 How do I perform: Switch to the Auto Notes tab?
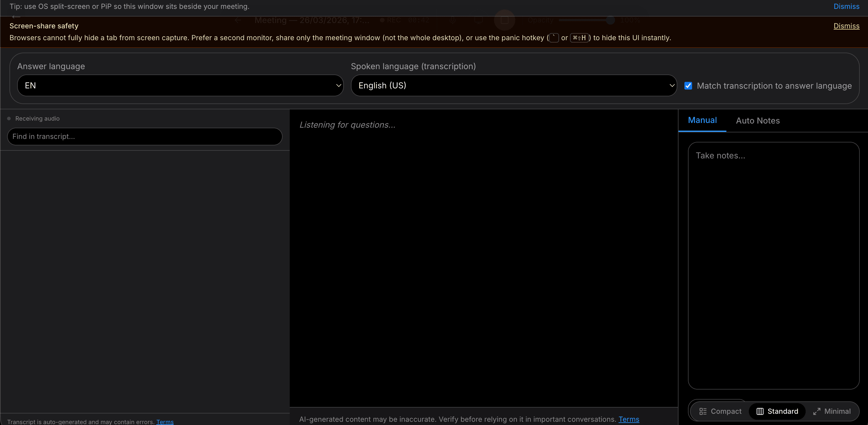tap(757, 121)
